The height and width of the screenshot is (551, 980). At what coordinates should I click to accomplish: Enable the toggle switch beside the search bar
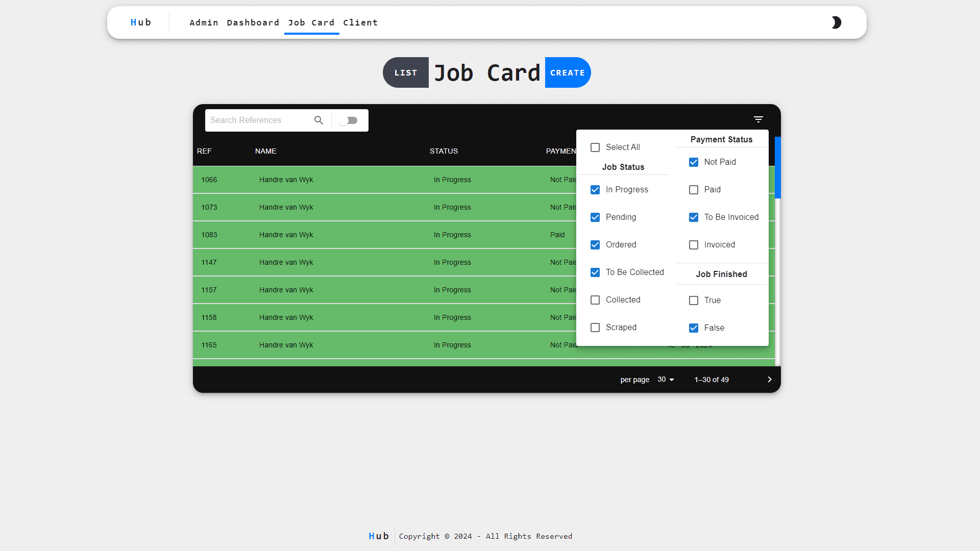[349, 120]
